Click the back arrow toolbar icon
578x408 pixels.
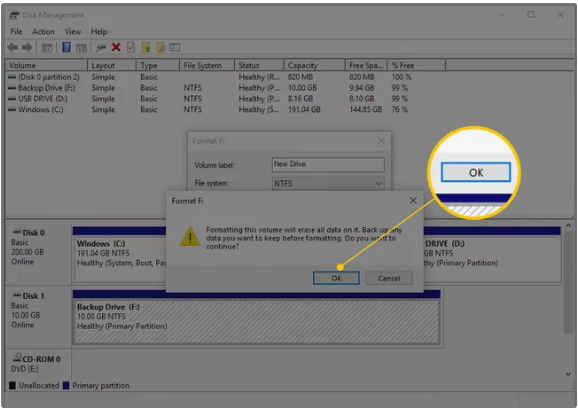(x=13, y=47)
